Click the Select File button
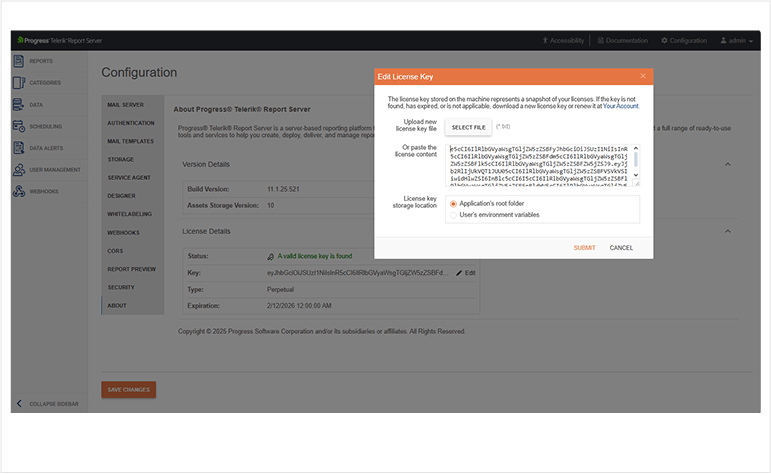Viewport: 771px width, 474px height. pyautogui.click(x=468, y=127)
